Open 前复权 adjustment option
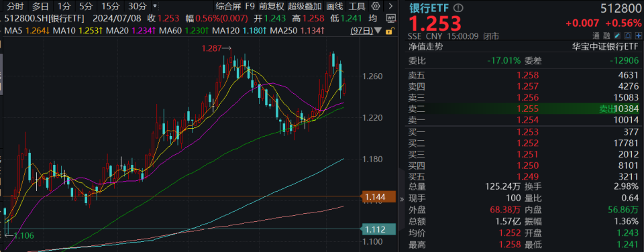Screen dimensions: 644x252 pos(272,6)
